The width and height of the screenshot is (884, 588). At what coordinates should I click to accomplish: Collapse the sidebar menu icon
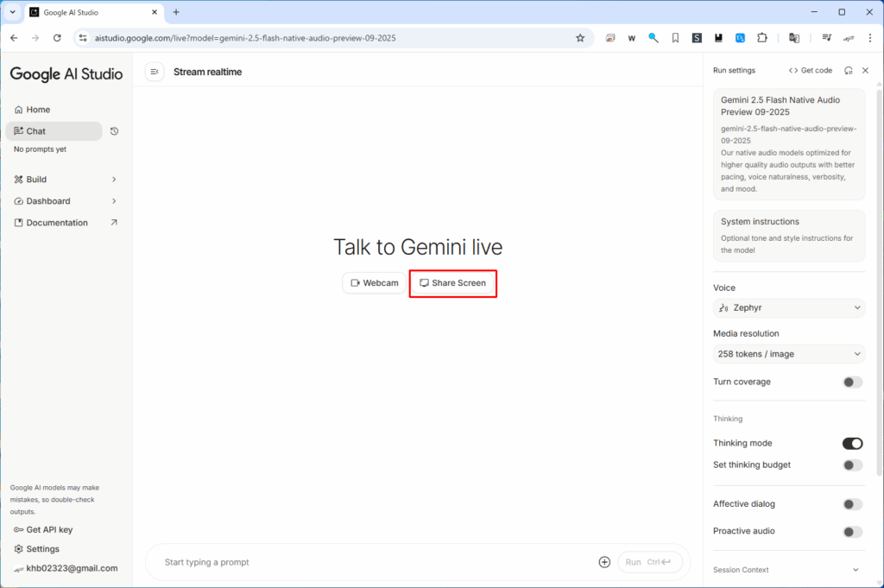pyautogui.click(x=155, y=72)
